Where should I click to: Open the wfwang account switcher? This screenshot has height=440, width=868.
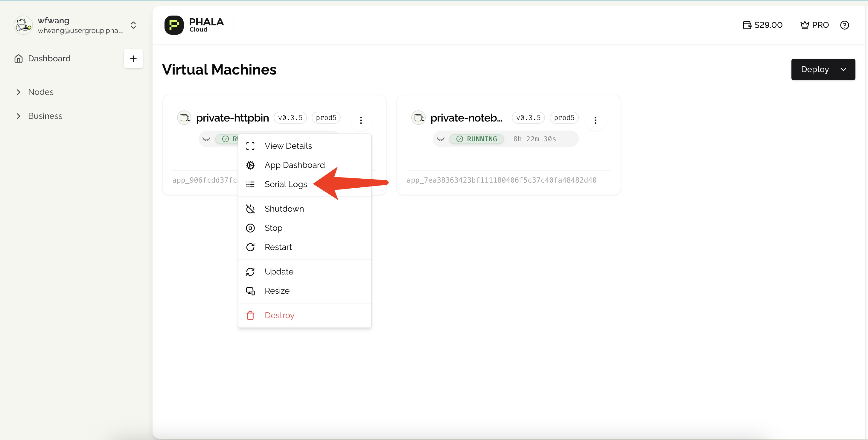133,25
